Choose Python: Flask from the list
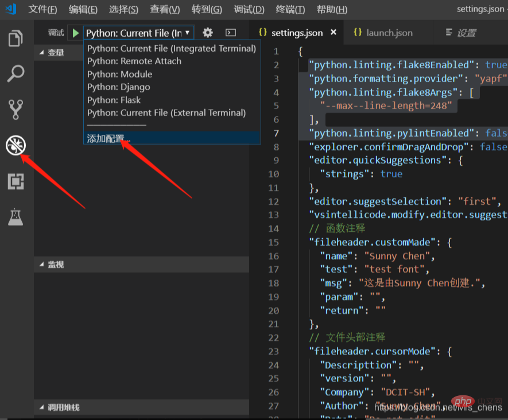508x420 pixels. tap(114, 100)
